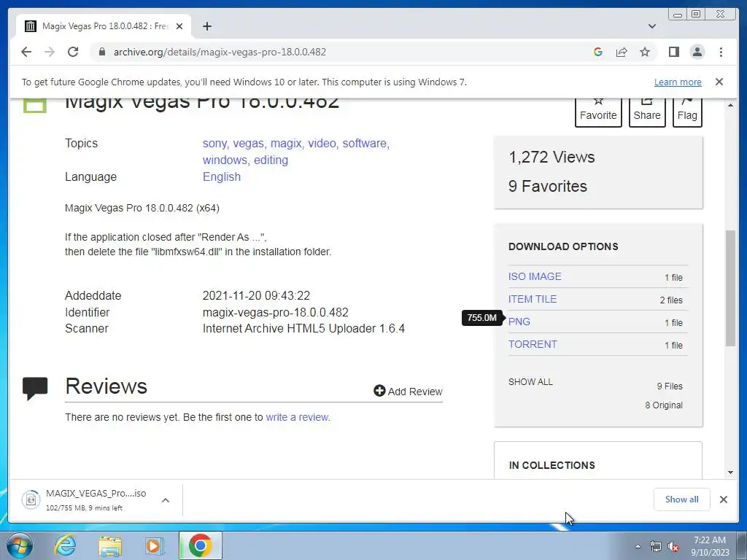Click the Reviews speech bubble icon
Image resolution: width=747 pixels, height=560 pixels.
[35, 388]
